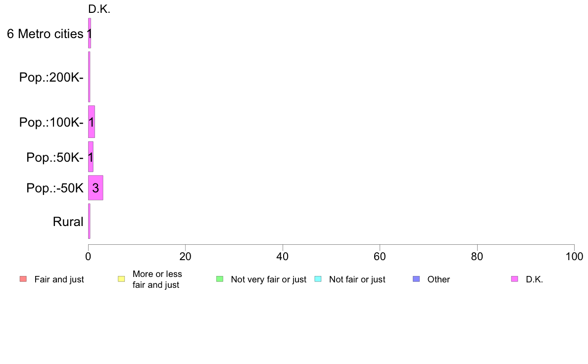Click the 40 axis tick label

[x=283, y=256]
